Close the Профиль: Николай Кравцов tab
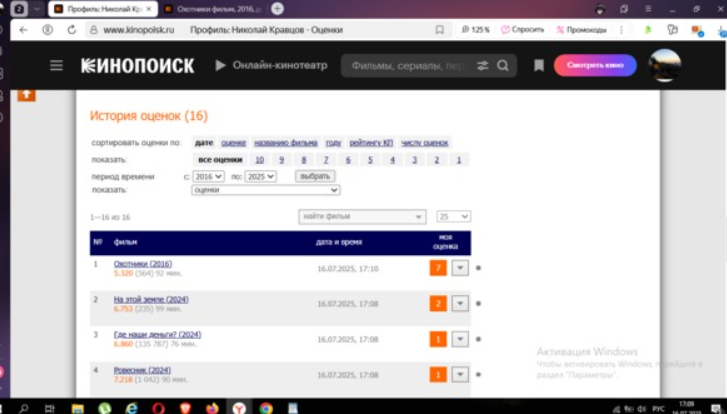This screenshot has width=727, height=414. (x=150, y=9)
